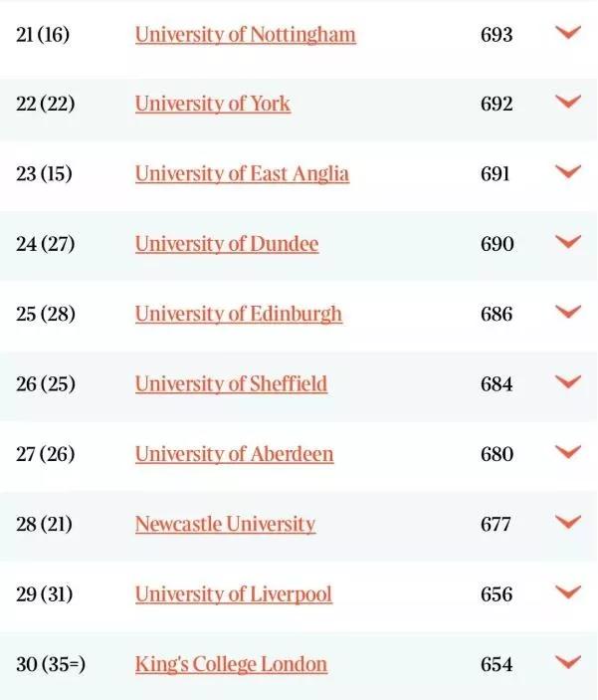Expand the University of Nottingham row chevron

pyautogui.click(x=567, y=33)
